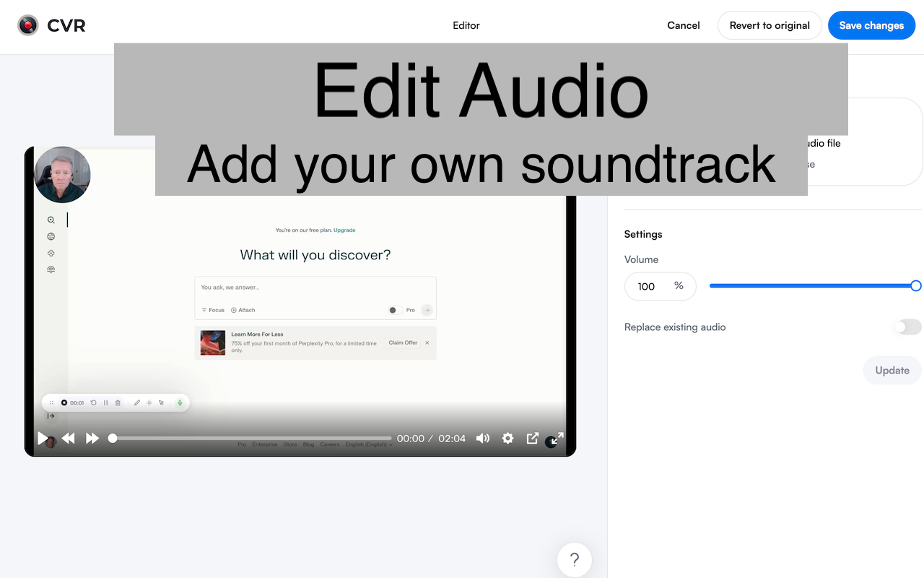Delete the recording via the trash icon

pyautogui.click(x=118, y=402)
